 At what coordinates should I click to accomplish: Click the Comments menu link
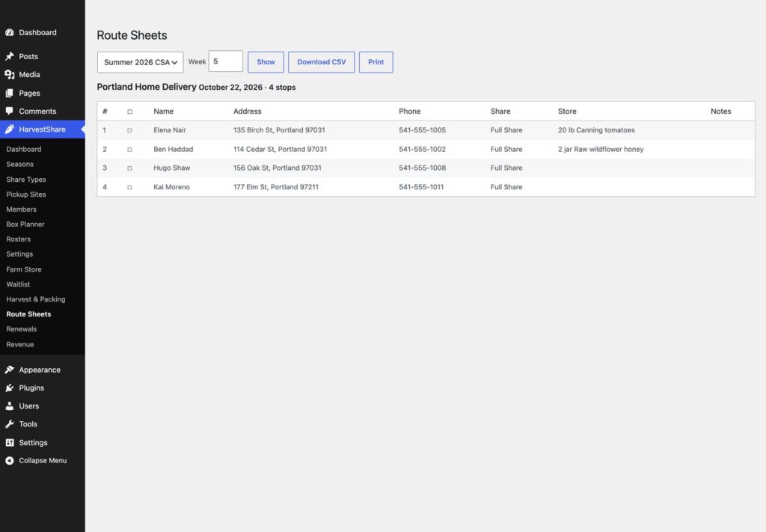[37, 111]
